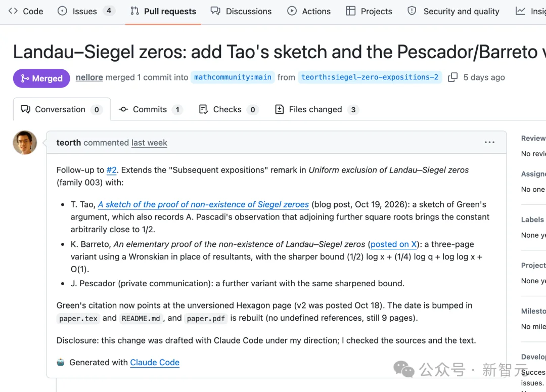
Task: Copy the head branch name icon
Action: 452,77
